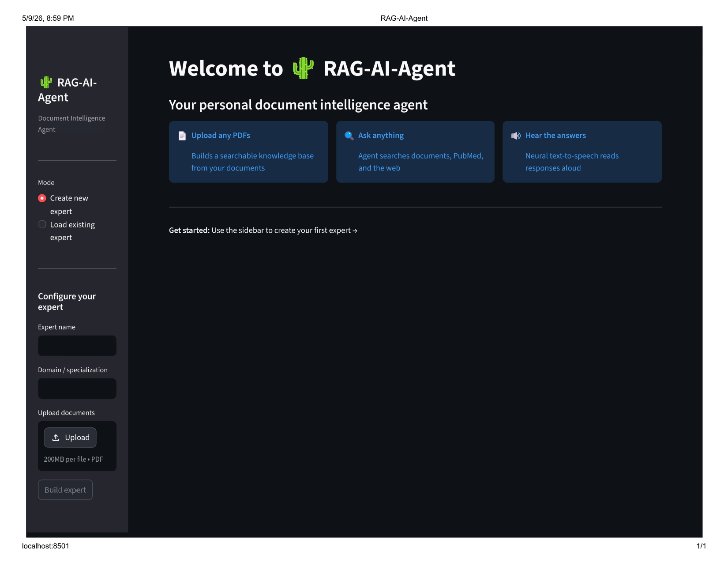Click the '1/1' page number in footer
728x563 pixels.
coord(701,546)
